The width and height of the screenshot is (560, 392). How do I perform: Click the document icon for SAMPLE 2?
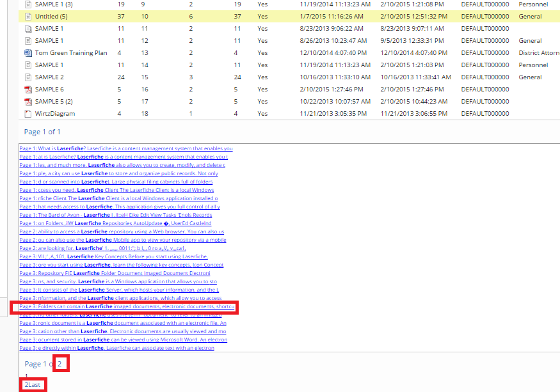pyautogui.click(x=28, y=77)
